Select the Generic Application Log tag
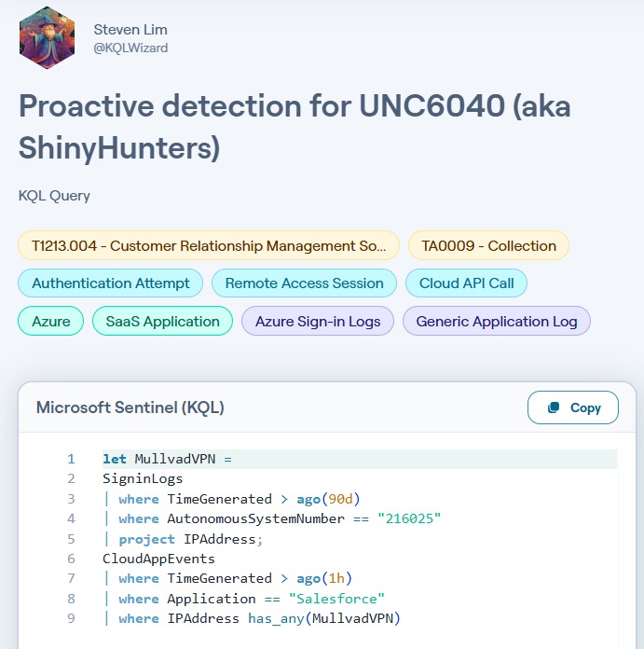Screen dimensions: 644x649 [497, 321]
